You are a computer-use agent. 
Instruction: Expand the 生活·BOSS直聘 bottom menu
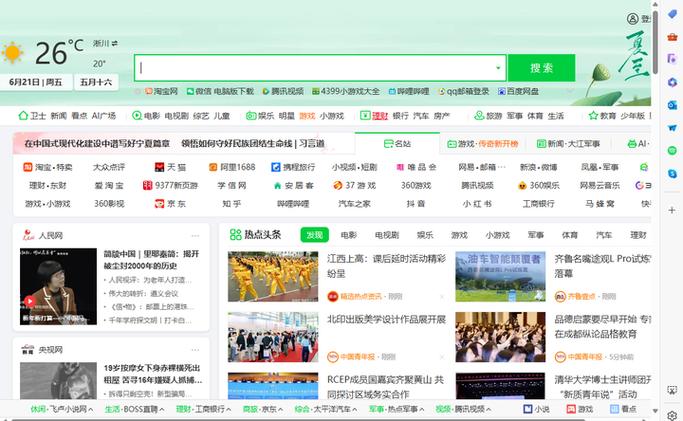137,409
